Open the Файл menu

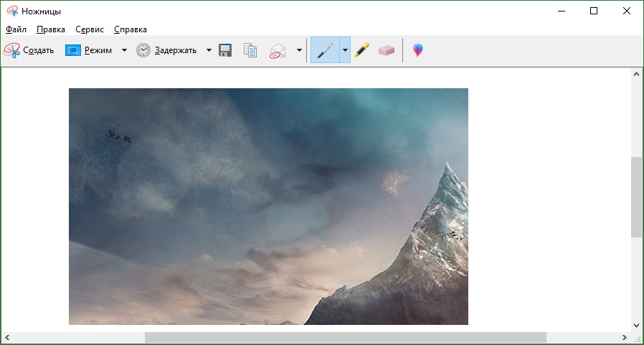(x=16, y=29)
